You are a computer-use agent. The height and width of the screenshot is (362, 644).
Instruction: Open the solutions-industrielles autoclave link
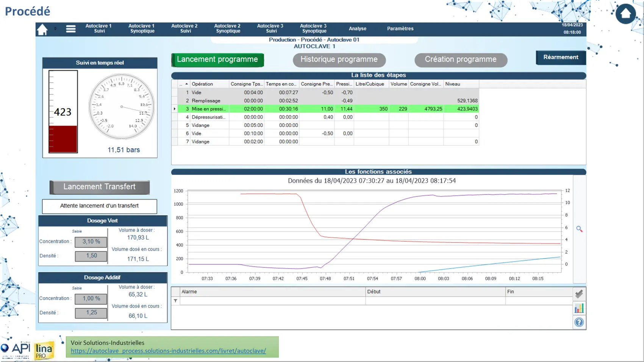point(168,351)
